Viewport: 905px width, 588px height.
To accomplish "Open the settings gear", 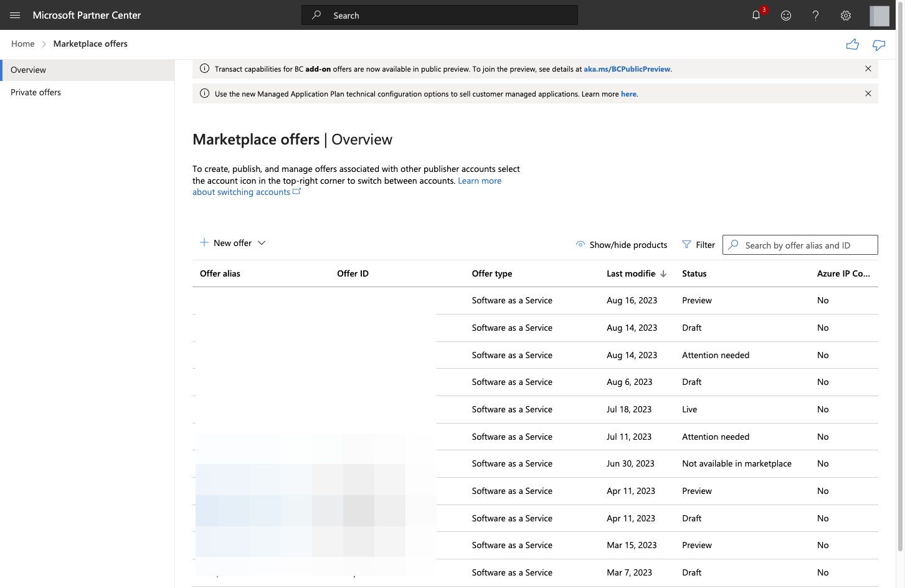I will point(846,15).
